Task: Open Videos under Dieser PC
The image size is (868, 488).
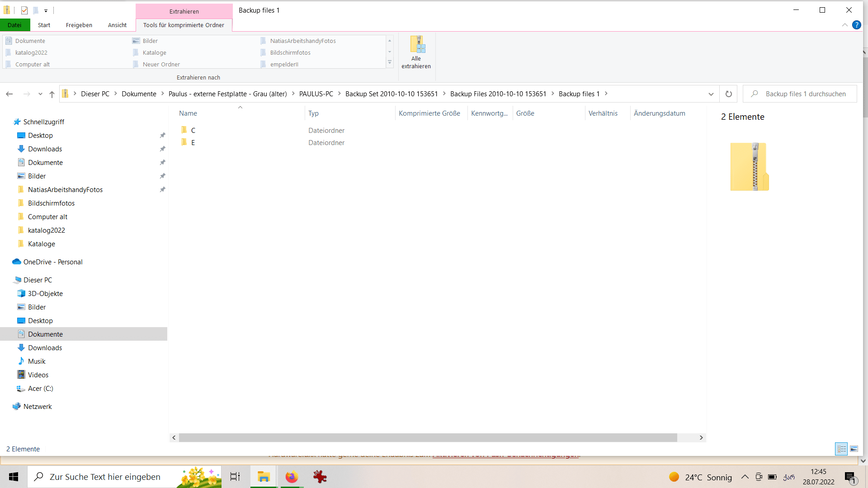Action: 38,375
